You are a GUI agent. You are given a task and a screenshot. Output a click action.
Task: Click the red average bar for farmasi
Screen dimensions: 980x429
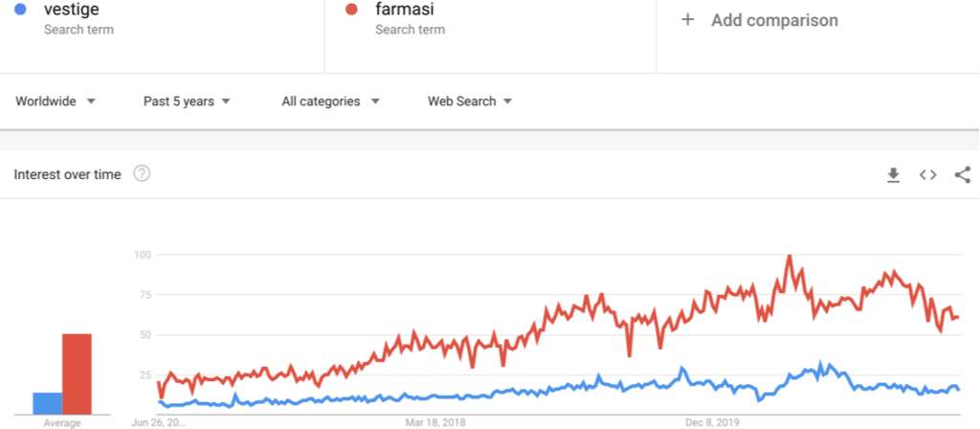click(77, 374)
